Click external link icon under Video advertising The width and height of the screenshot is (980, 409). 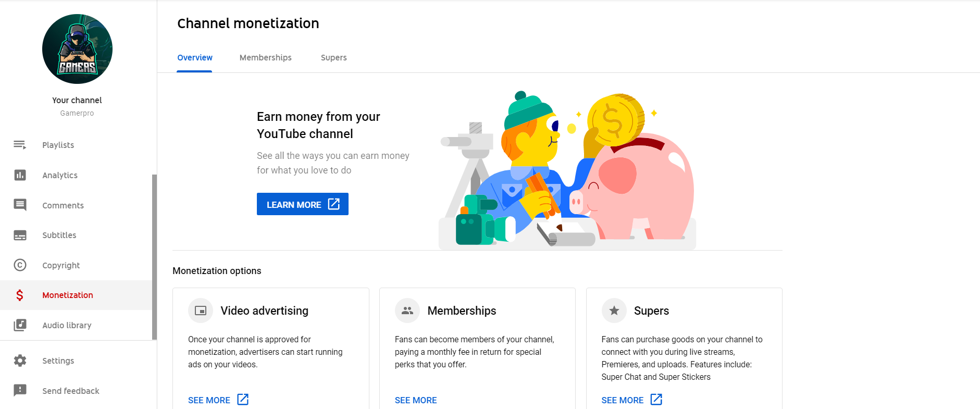(x=243, y=400)
